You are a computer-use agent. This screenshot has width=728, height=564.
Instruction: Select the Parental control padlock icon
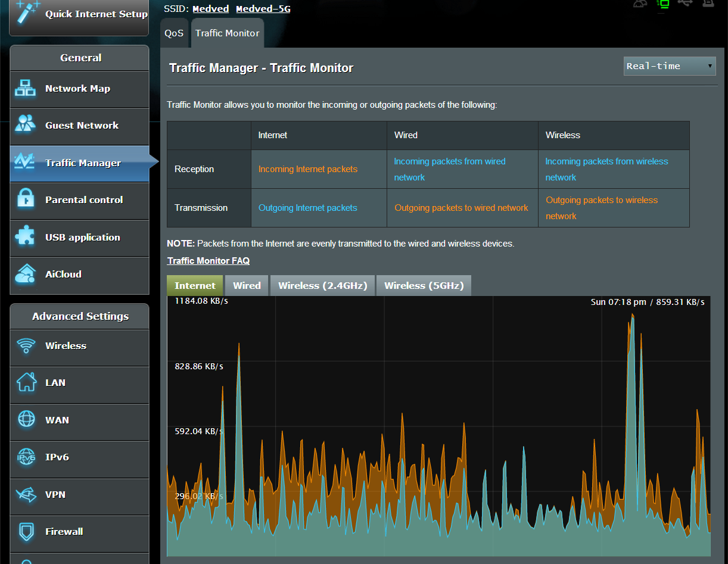[26, 200]
